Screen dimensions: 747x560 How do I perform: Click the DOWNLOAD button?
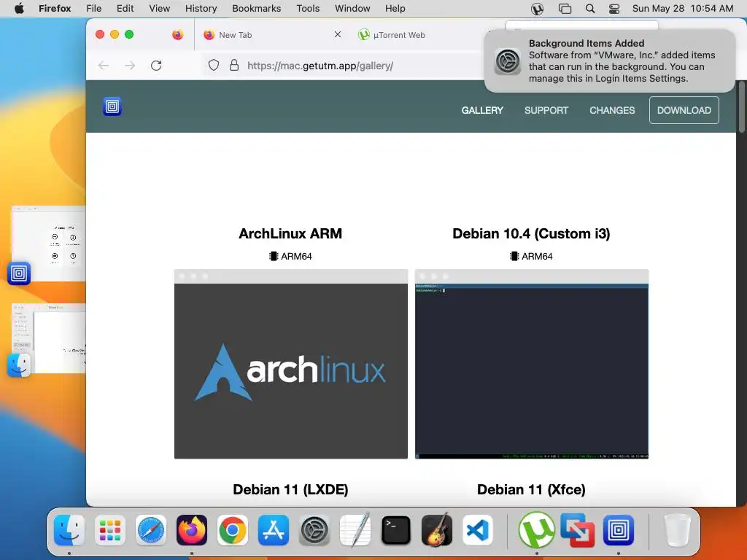point(684,110)
